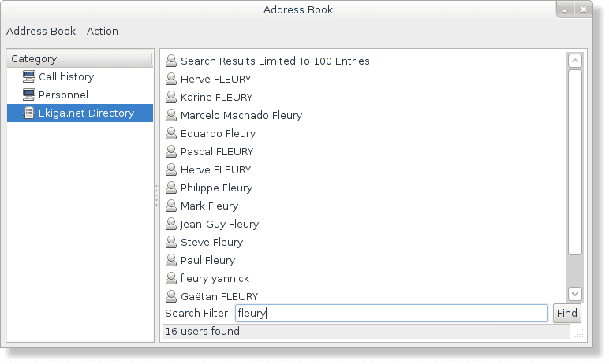Click the contact icon beside Karine FLEURY
The height and width of the screenshot is (364, 609).
coord(171,97)
